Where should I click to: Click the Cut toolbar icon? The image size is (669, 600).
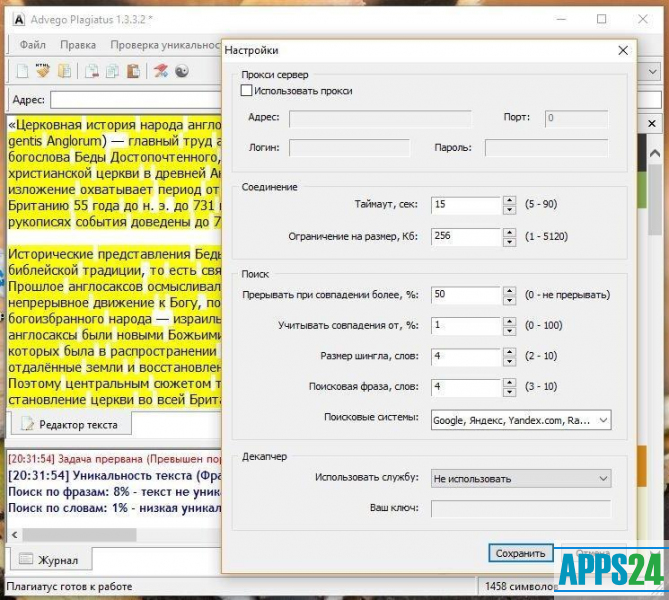click(91, 71)
